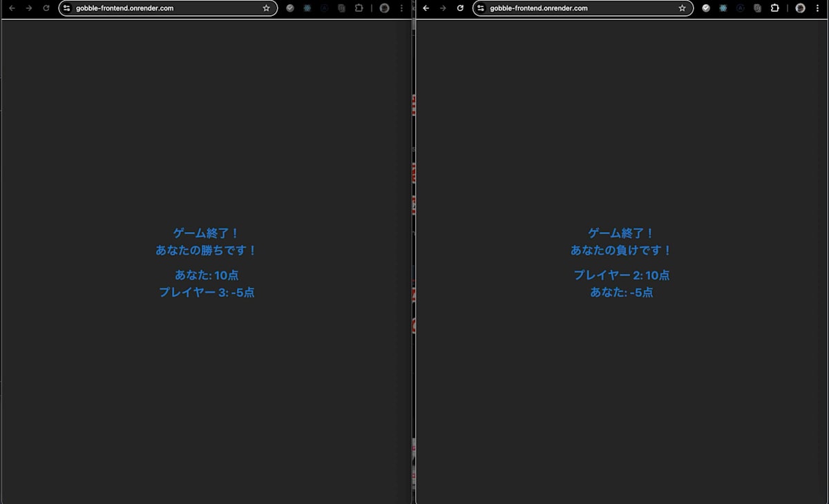Bookmark the page with the right window's star
The width and height of the screenshot is (829, 504).
[682, 8]
